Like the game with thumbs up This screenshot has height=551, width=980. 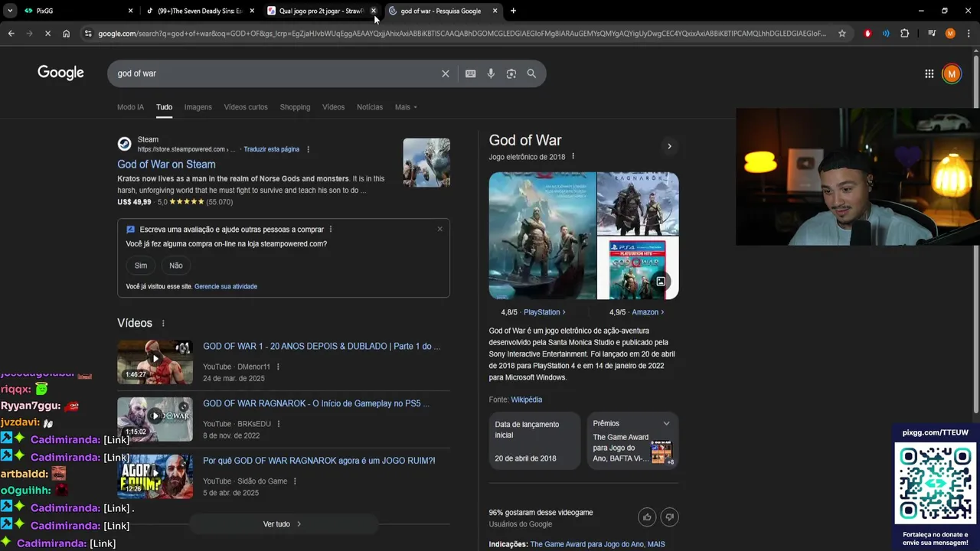pyautogui.click(x=647, y=517)
